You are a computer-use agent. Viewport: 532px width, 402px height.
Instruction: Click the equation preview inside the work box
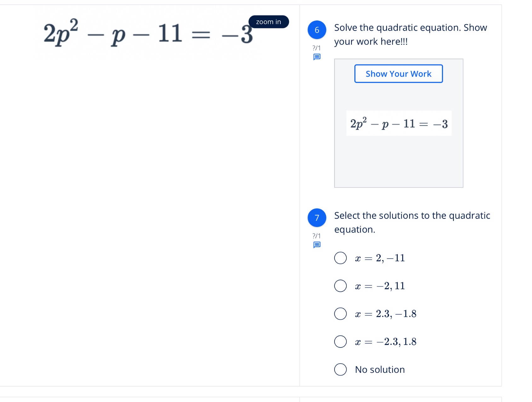click(398, 123)
